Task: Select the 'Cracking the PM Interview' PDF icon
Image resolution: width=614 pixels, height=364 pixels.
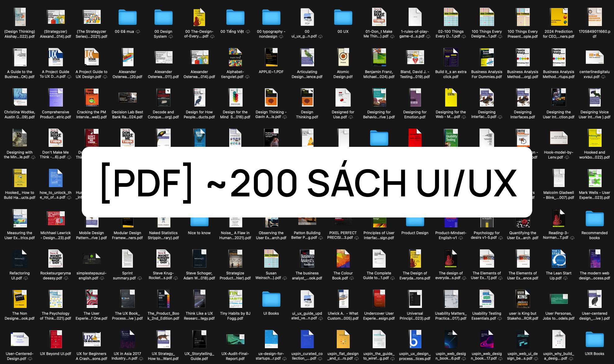Action: (x=92, y=98)
